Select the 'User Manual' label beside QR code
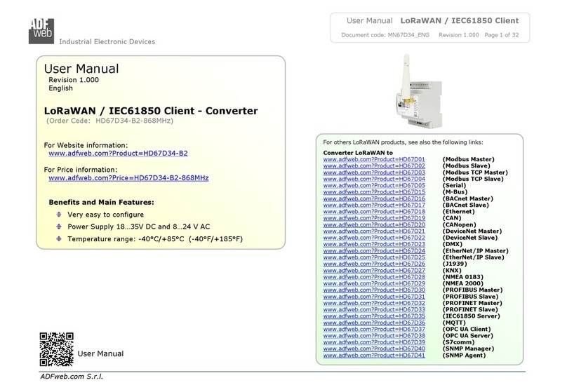The image size is (567, 392). (x=100, y=353)
